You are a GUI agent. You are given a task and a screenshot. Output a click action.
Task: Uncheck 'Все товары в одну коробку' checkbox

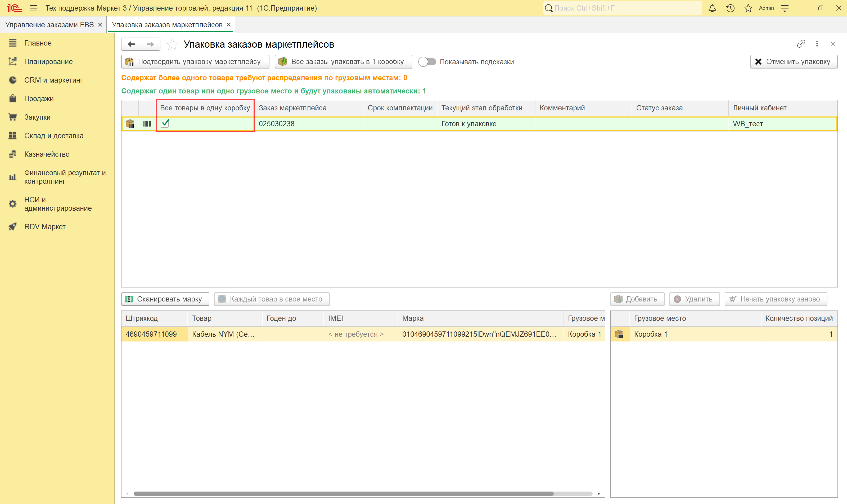click(x=165, y=123)
